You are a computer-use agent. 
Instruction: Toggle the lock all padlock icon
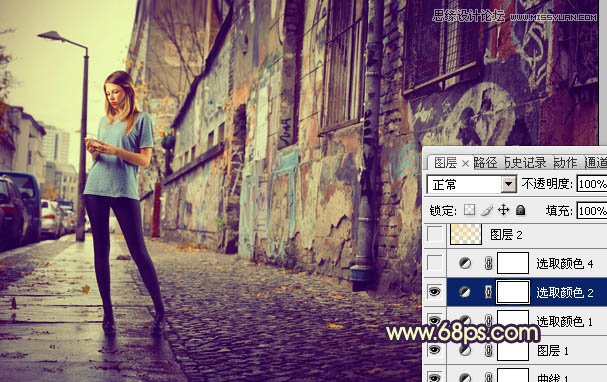point(521,210)
